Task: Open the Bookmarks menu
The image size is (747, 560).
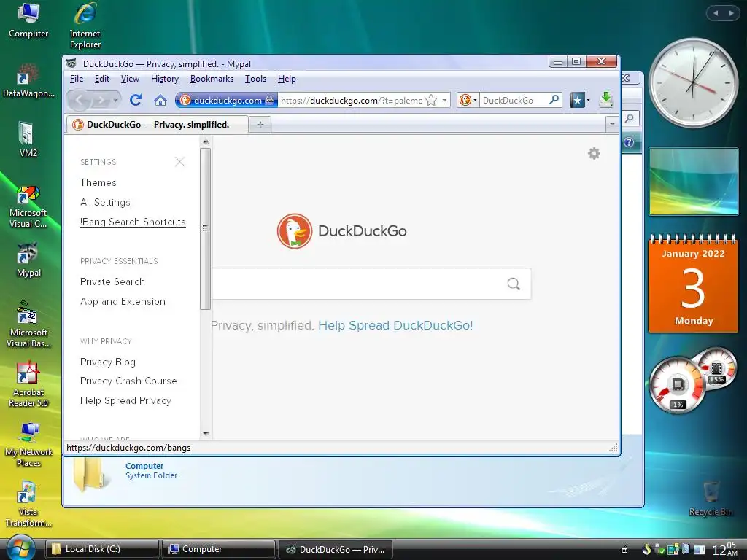Action: pos(212,79)
